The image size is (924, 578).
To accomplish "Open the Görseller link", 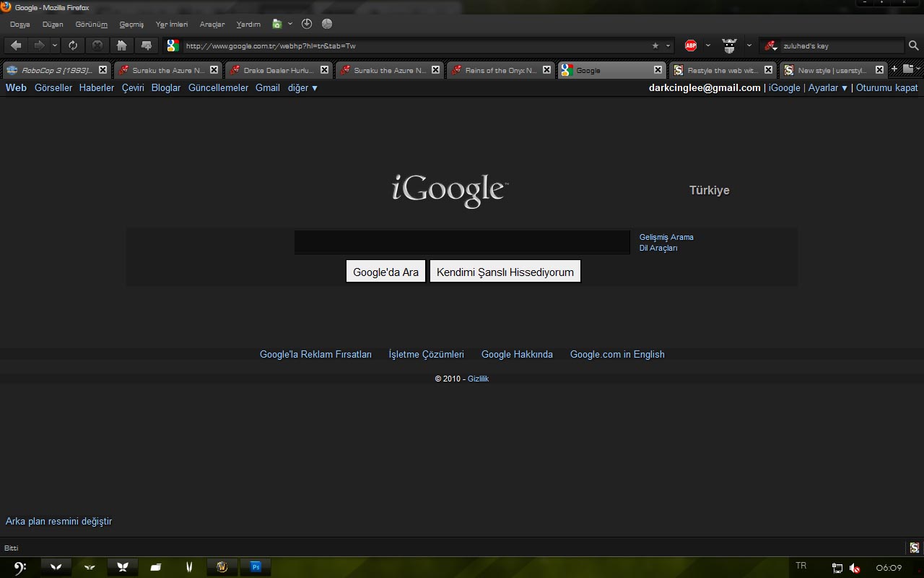I will pos(53,87).
